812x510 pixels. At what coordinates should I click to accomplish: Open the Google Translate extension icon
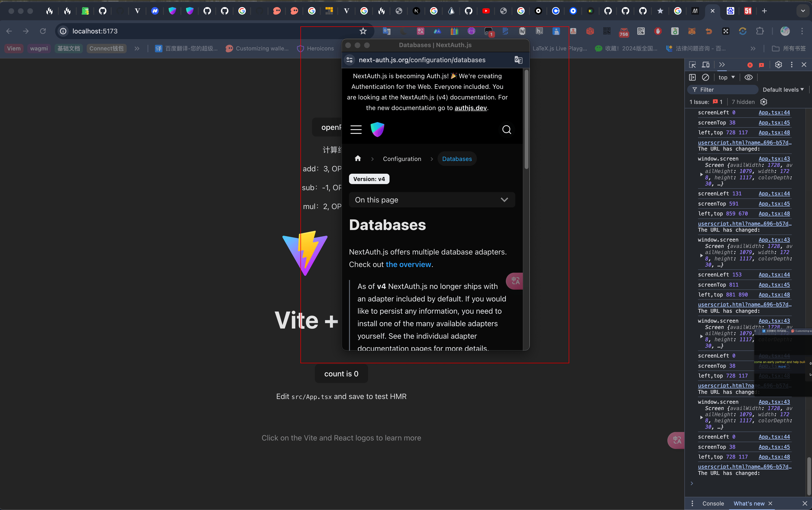(387, 31)
